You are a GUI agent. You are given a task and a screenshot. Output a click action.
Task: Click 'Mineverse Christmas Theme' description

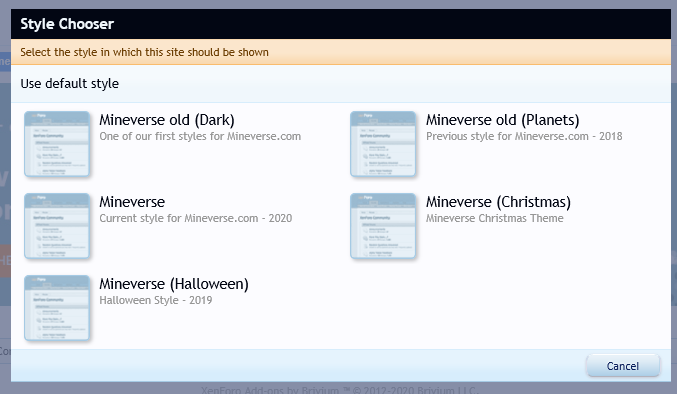494,218
